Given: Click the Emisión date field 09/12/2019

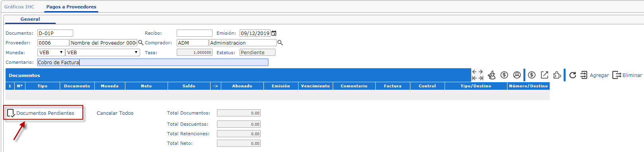Looking at the screenshot, I should (x=255, y=33).
